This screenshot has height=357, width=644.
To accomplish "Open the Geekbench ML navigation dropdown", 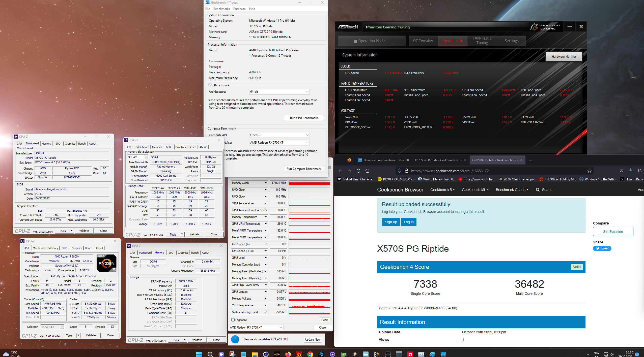I will [x=475, y=190].
